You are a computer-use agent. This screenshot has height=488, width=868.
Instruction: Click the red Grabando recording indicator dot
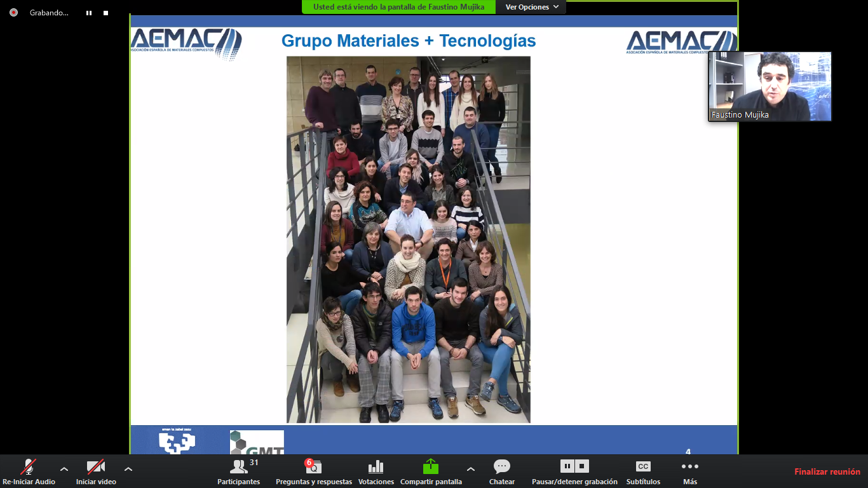click(x=14, y=13)
